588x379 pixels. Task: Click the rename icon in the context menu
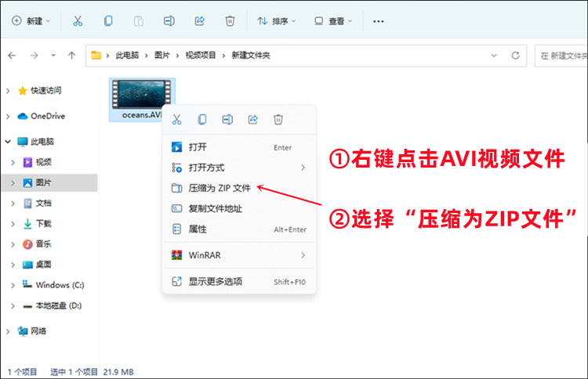click(x=227, y=119)
